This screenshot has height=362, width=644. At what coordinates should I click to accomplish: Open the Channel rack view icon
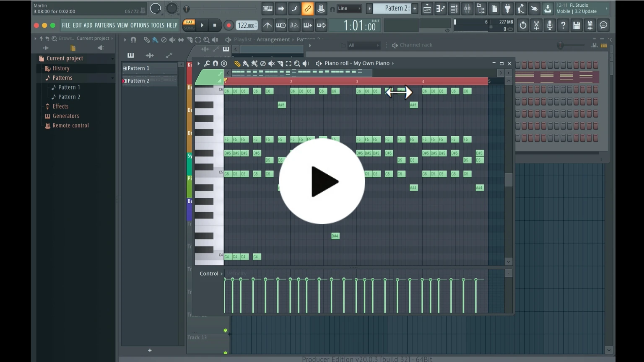tap(454, 8)
